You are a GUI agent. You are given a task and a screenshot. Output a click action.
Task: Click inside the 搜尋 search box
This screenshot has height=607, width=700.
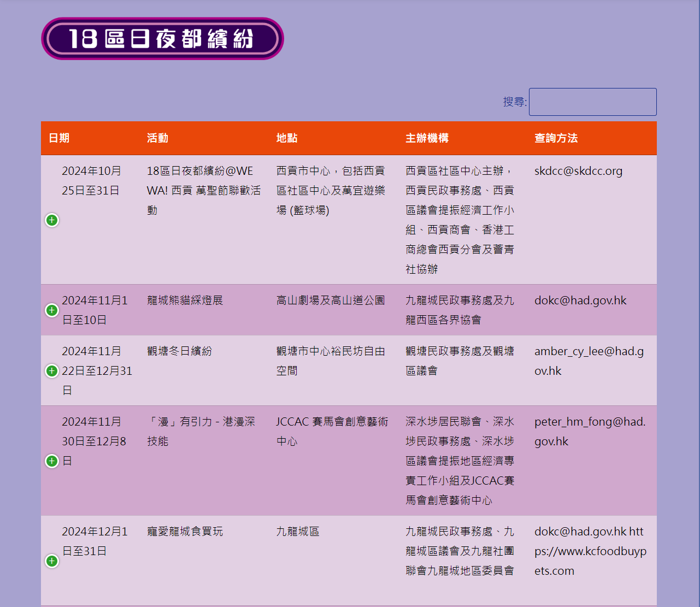[592, 102]
